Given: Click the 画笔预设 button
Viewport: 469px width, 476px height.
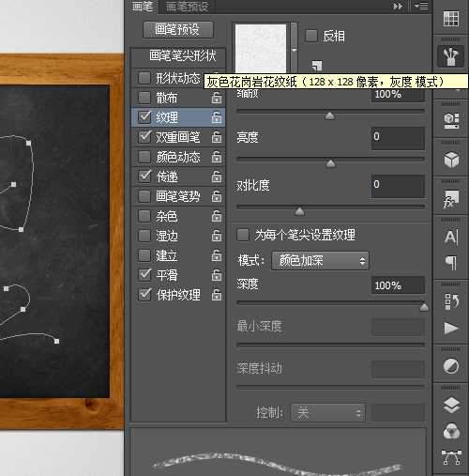Looking at the screenshot, I should (178, 30).
